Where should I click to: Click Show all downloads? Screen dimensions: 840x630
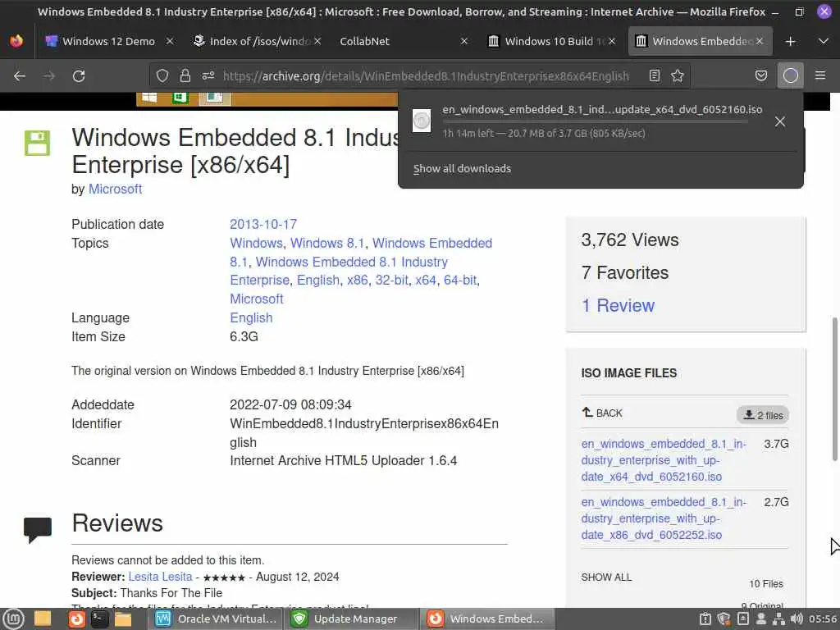click(462, 169)
